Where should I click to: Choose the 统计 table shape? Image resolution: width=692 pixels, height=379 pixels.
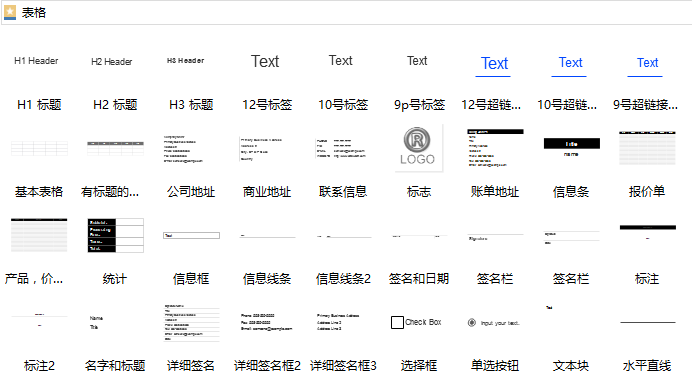[116, 235]
